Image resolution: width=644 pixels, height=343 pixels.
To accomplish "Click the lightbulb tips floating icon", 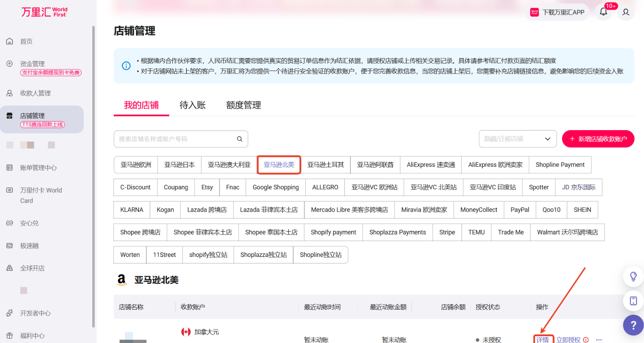I will 633,277.
